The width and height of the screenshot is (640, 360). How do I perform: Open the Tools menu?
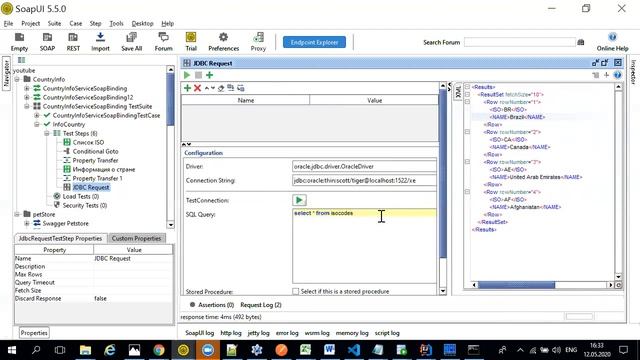point(116,23)
